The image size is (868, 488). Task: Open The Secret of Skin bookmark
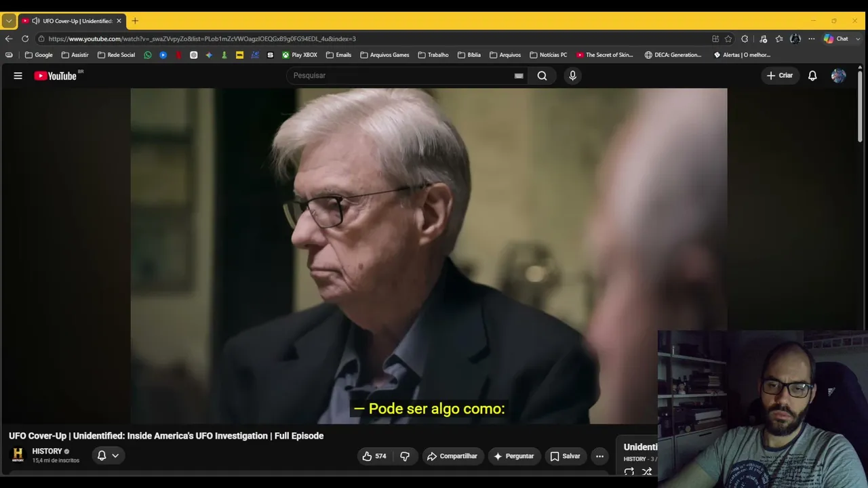[x=605, y=55]
